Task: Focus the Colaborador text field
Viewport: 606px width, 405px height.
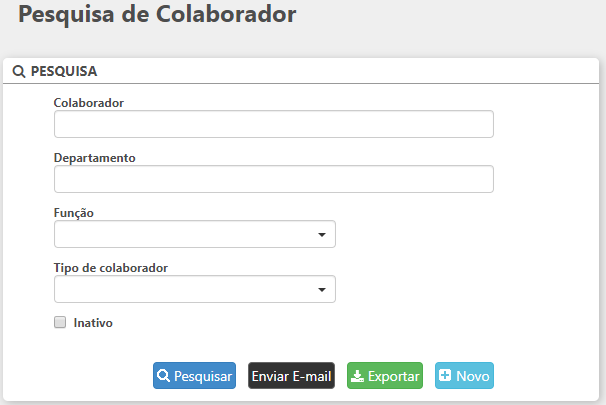Action: [x=273, y=124]
